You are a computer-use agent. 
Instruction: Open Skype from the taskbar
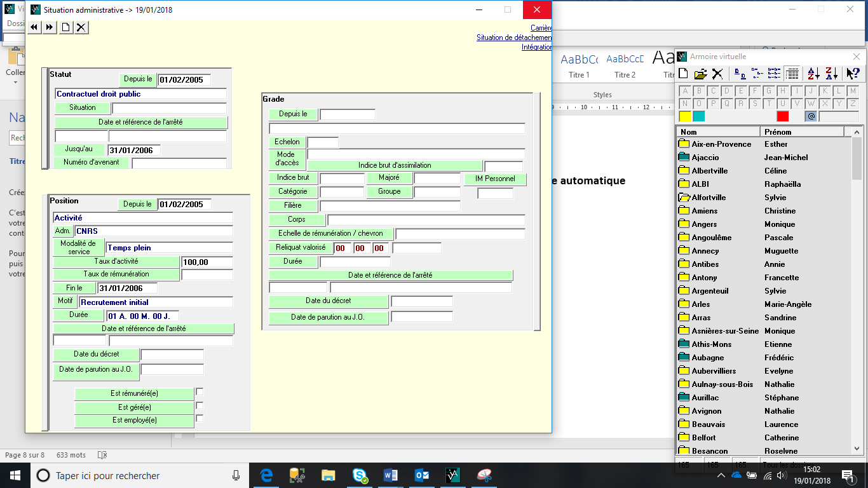(360, 475)
